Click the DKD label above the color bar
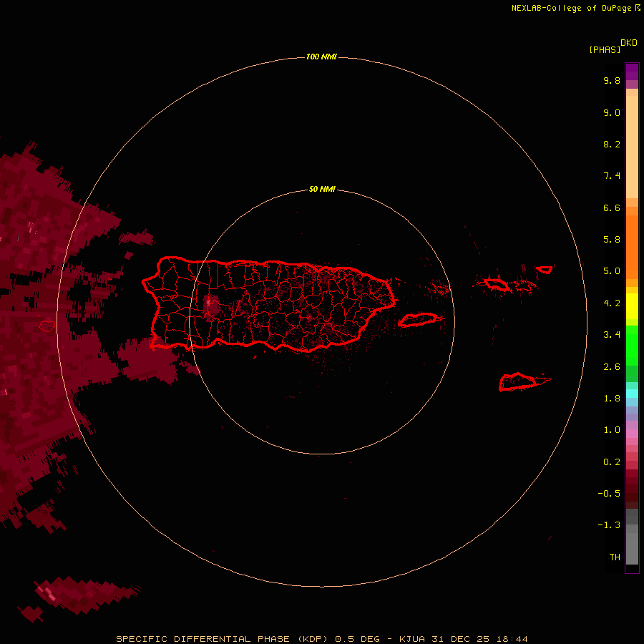Image resolution: width=644 pixels, height=644 pixels. pyautogui.click(x=629, y=42)
